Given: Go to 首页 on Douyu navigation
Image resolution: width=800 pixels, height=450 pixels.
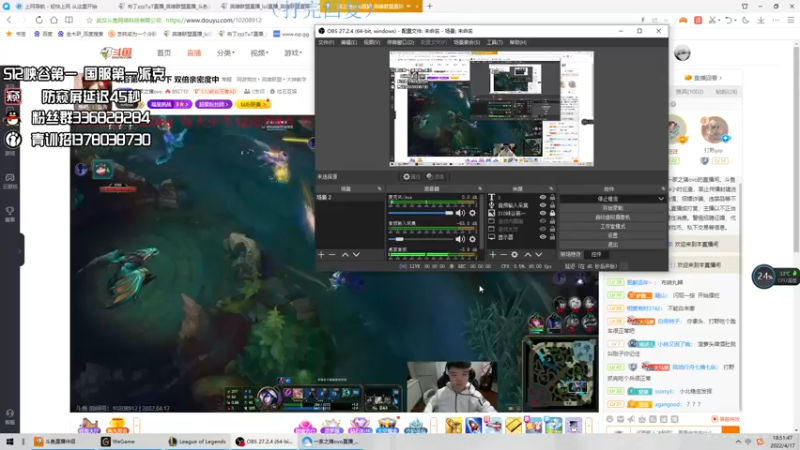Looking at the screenshot, I should pyautogui.click(x=164, y=53).
